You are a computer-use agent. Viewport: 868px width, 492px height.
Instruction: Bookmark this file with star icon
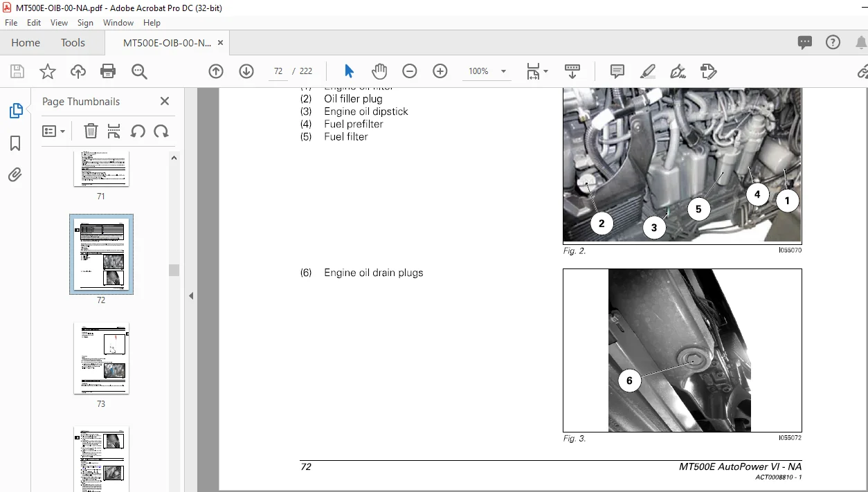(x=48, y=71)
